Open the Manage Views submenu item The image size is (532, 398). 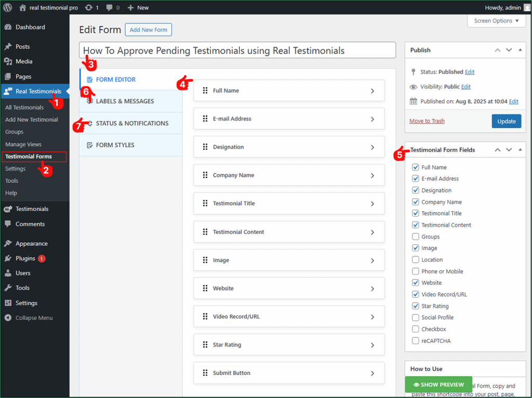click(23, 144)
